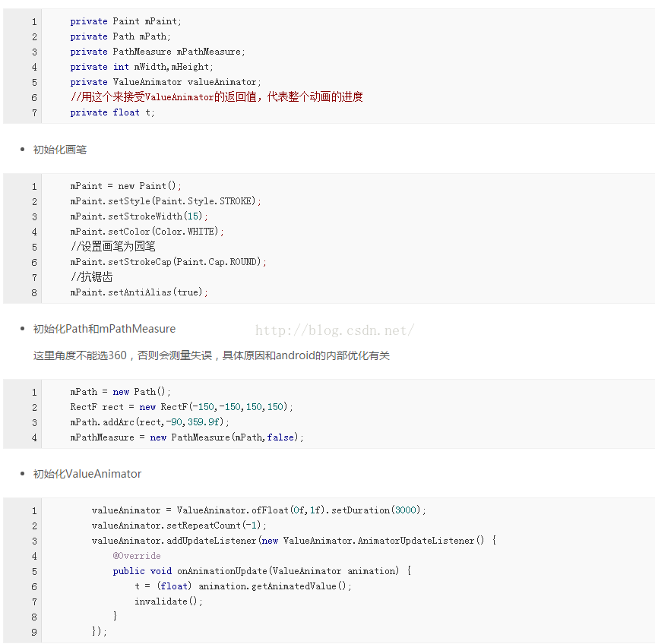The width and height of the screenshot is (655, 644).
Task: Select the line 'private Paint mPaint;'
Action: [125, 21]
